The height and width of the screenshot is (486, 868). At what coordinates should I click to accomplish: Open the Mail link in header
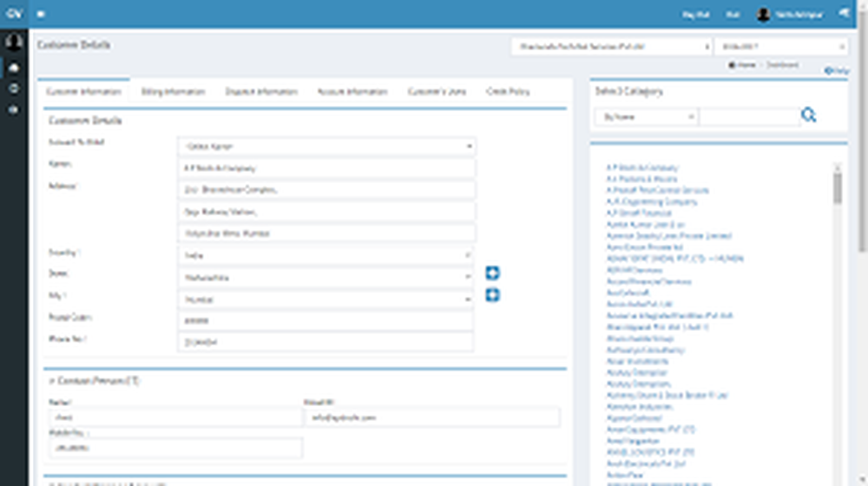(733, 15)
